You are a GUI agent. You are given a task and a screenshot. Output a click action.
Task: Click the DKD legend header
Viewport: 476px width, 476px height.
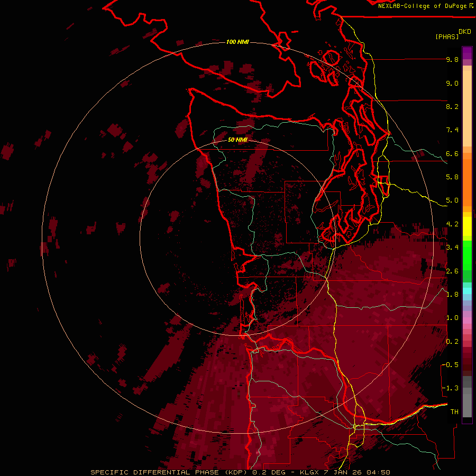coord(465,32)
